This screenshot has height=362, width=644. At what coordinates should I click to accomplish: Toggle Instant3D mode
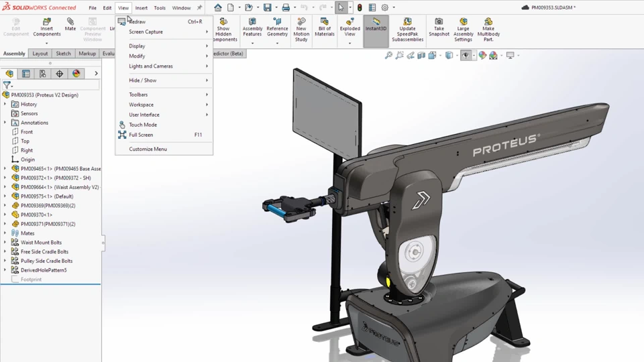pos(376,32)
